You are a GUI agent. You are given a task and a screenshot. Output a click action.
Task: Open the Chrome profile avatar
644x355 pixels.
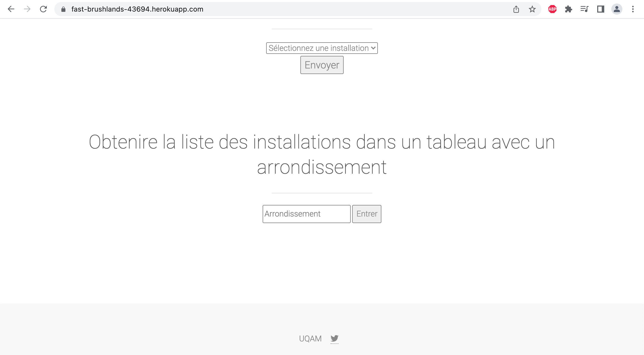pos(617,9)
